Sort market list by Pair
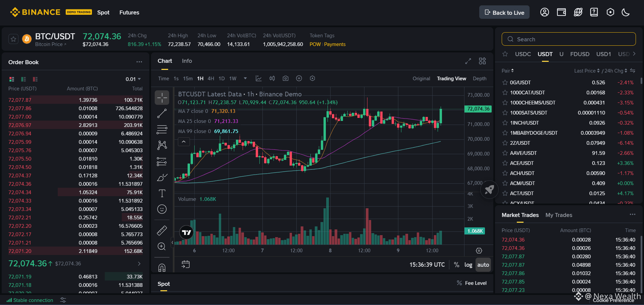Image resolution: width=644 pixels, height=305 pixels. pos(507,71)
